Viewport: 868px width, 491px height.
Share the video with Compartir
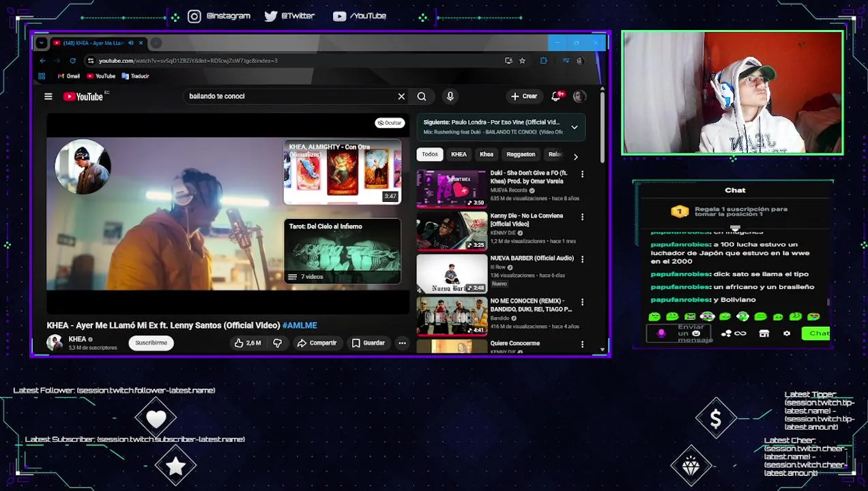tap(317, 343)
